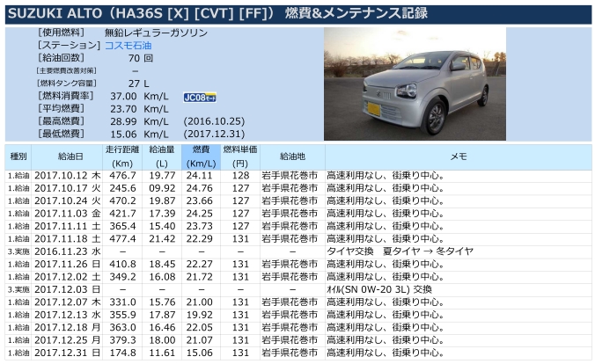Click the memo タイヤ交換 夏タイヤ → 冬タイヤ

400,251
